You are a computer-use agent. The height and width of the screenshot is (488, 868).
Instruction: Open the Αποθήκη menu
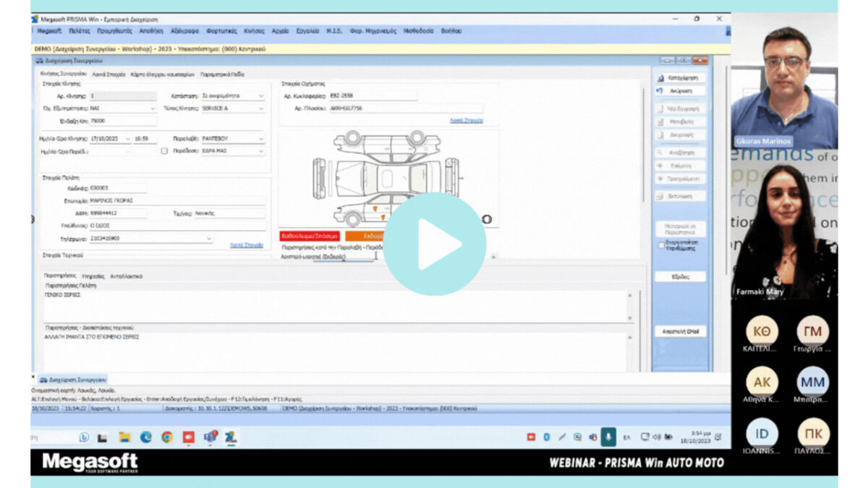click(x=151, y=31)
